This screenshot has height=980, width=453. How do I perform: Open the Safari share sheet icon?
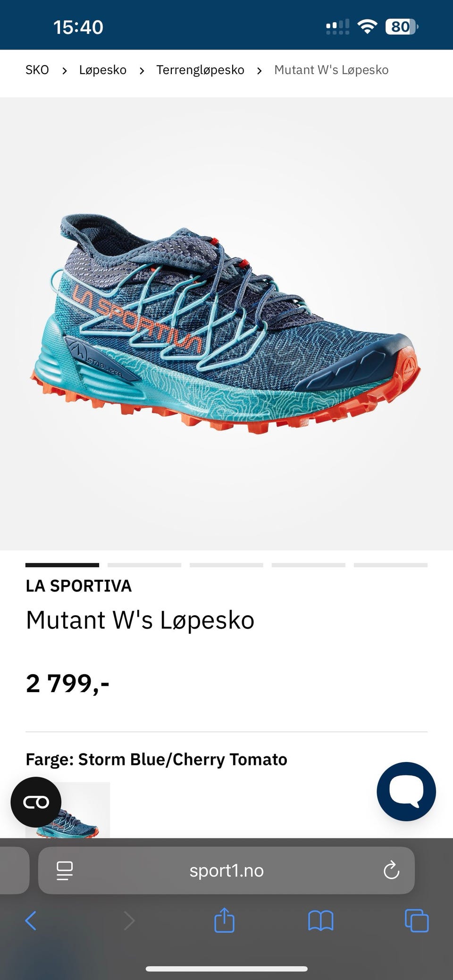click(224, 920)
